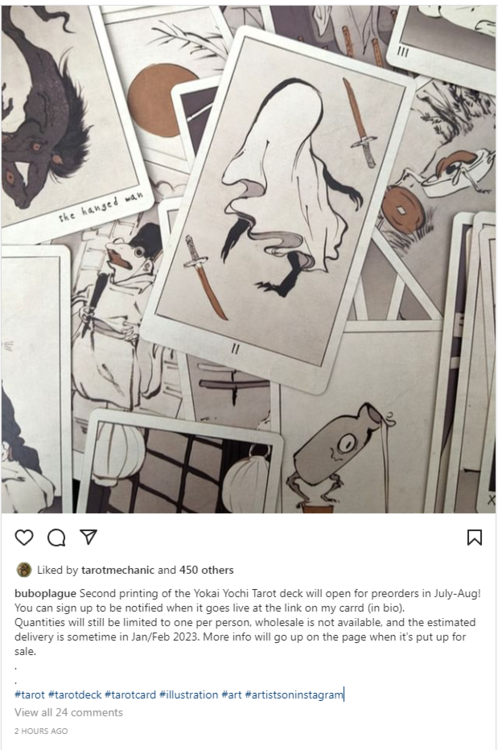
Task: Open the #tarot hashtag
Action: tap(30, 695)
